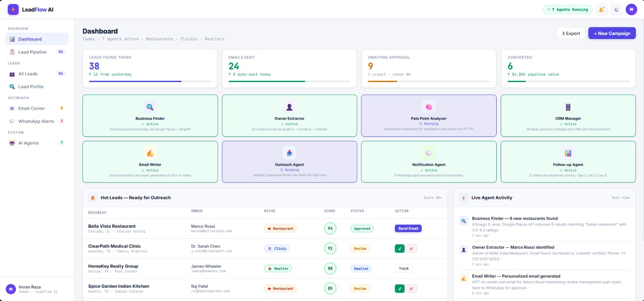Click the LeadFlow AI lightning logo
Viewport: 644px width, 301px height.
(13, 9)
